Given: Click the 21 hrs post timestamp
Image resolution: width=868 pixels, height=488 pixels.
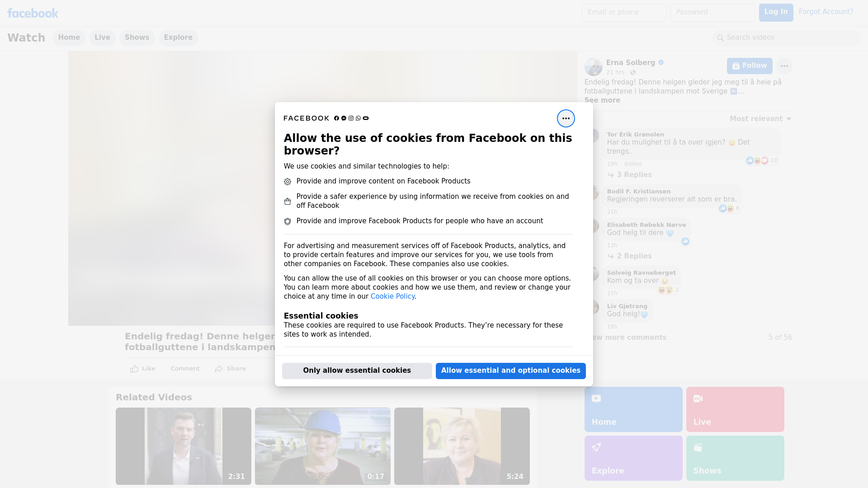Looking at the screenshot, I should [x=615, y=72].
